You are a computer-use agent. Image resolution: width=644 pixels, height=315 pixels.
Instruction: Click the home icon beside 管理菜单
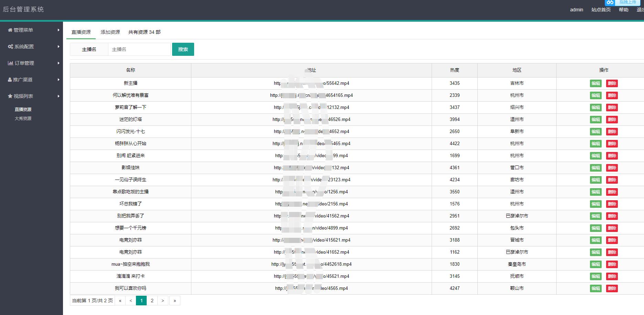point(10,30)
